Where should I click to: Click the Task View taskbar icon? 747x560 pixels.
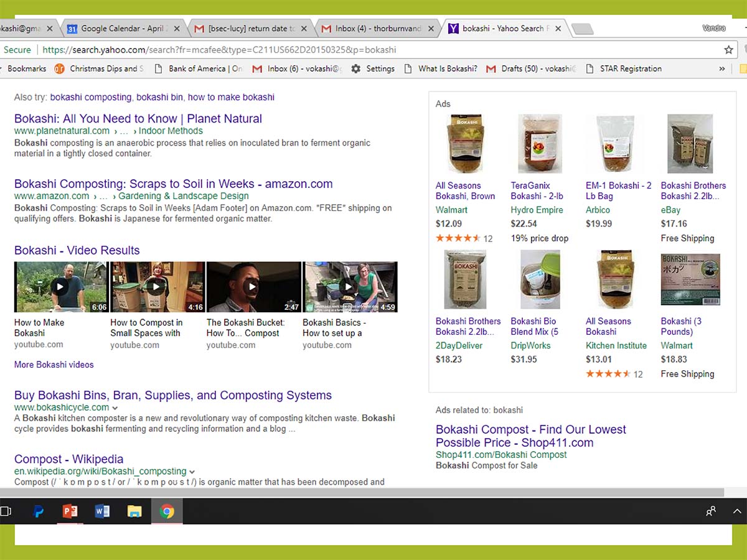6,511
